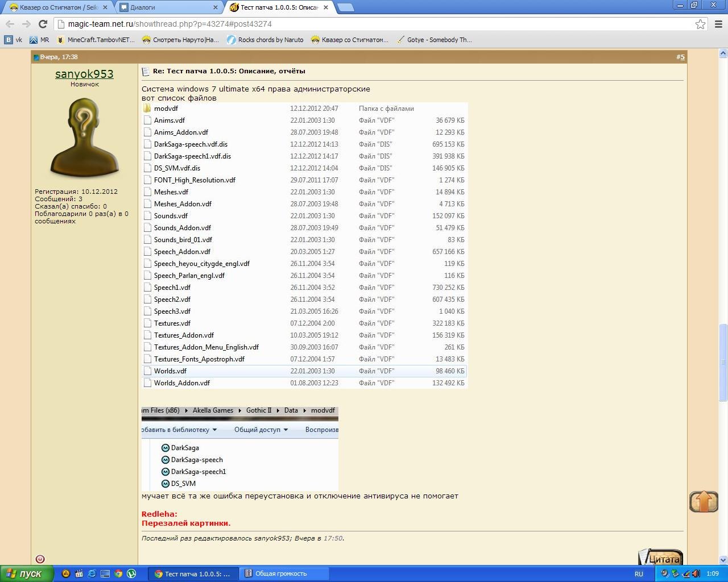Launch Internet Explorer from quick launch
Screen dimensions: 728x582
point(92,573)
